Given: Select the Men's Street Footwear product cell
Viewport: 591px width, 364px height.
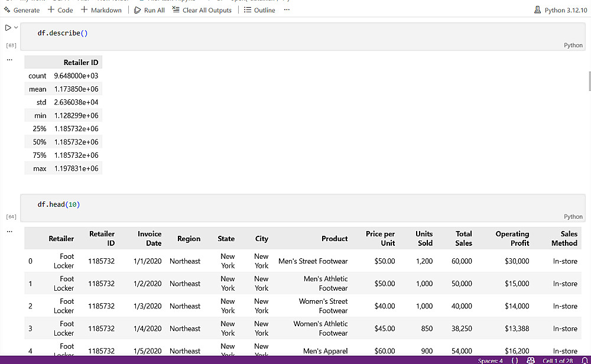Looking at the screenshot, I should click(313, 261).
